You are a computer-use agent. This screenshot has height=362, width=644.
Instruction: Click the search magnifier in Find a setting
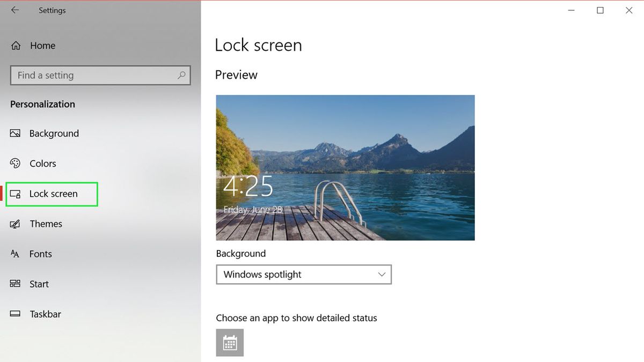181,75
